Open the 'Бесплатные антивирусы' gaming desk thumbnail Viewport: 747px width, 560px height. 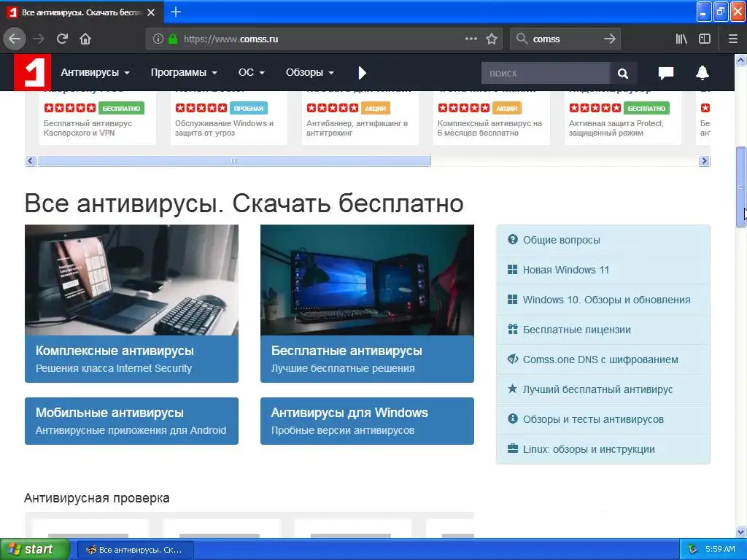tap(367, 280)
